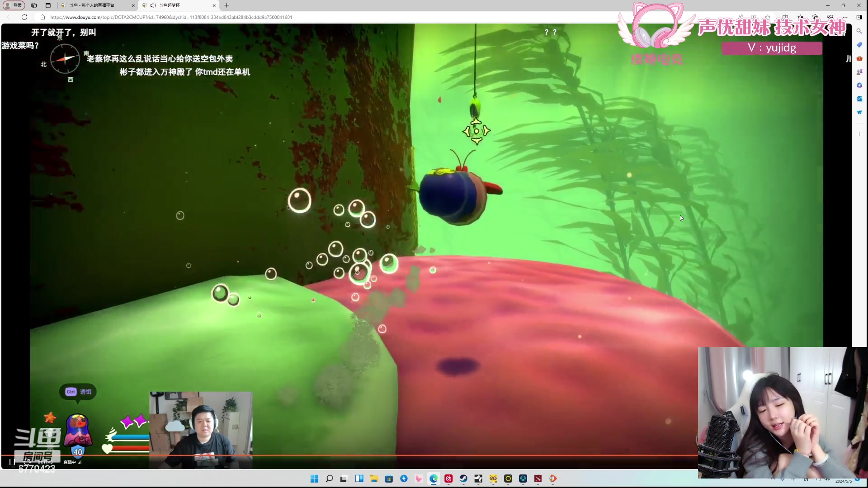Open the Shopping tag sidebar icon
The image size is (868, 488).
[x=859, y=45]
